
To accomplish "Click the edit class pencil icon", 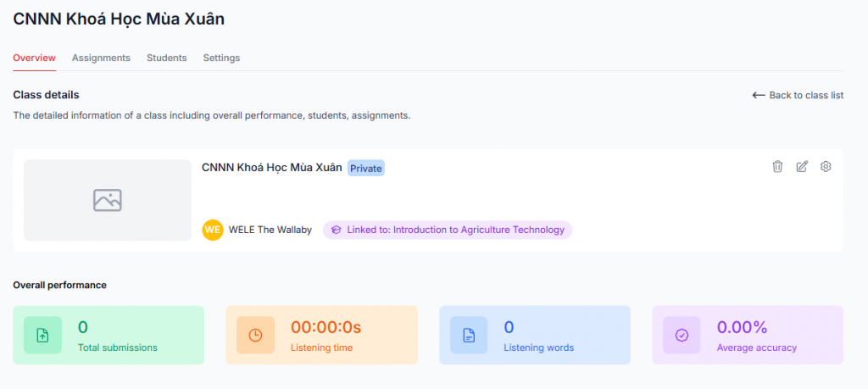I will pos(802,167).
